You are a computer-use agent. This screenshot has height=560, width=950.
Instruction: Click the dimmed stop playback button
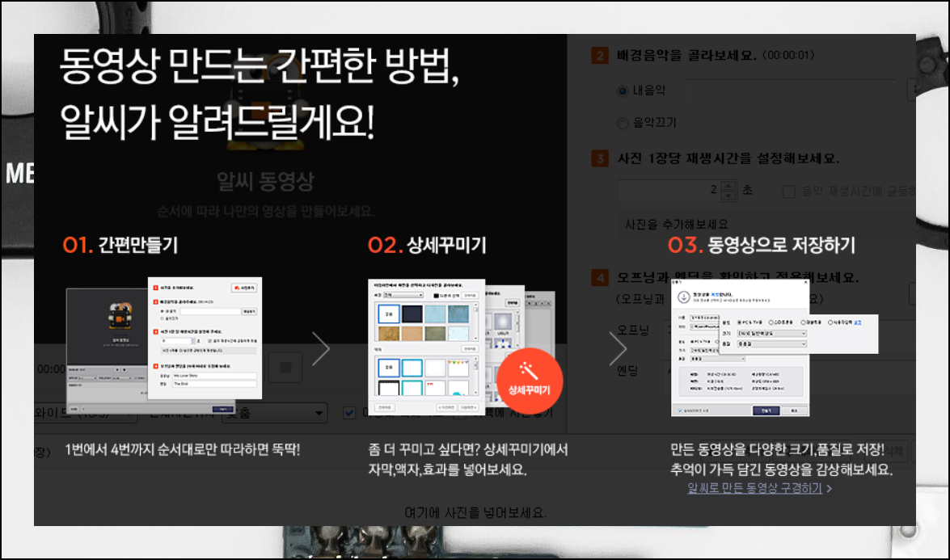pos(285,368)
